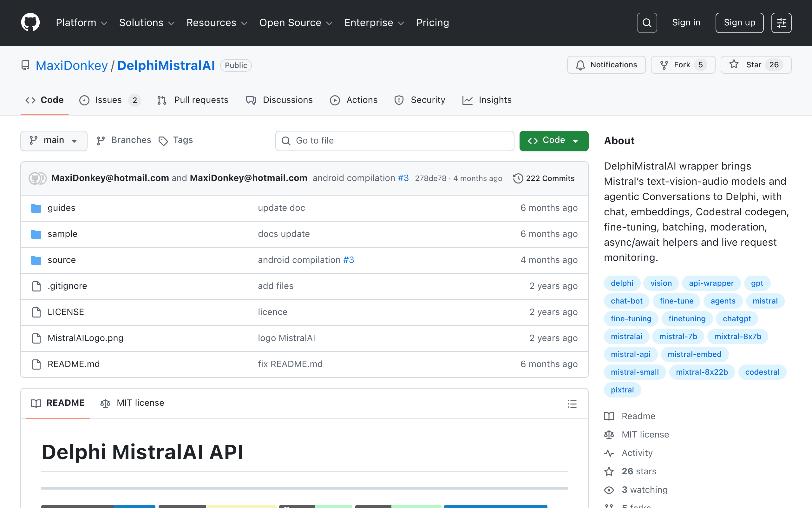Open the guides folder

[x=62, y=208]
